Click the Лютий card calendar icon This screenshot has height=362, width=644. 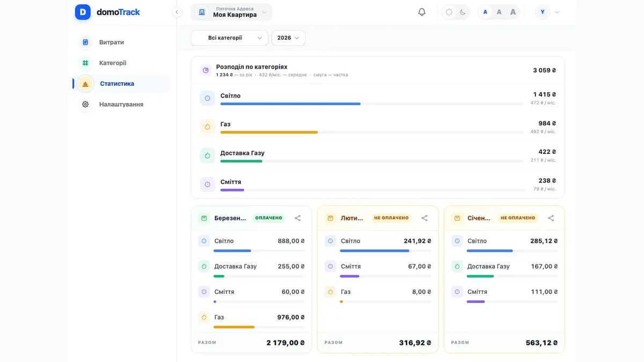click(x=331, y=218)
